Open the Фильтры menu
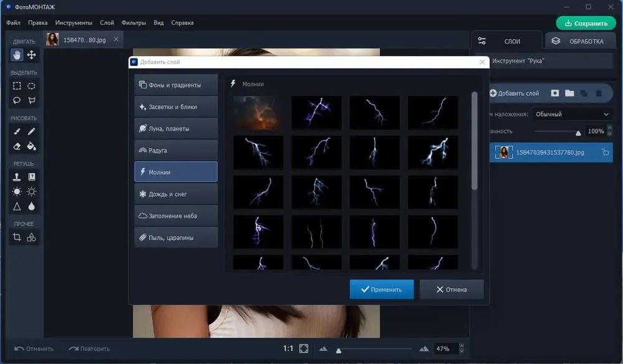Screen dimensions: 623x364 click(x=133, y=22)
